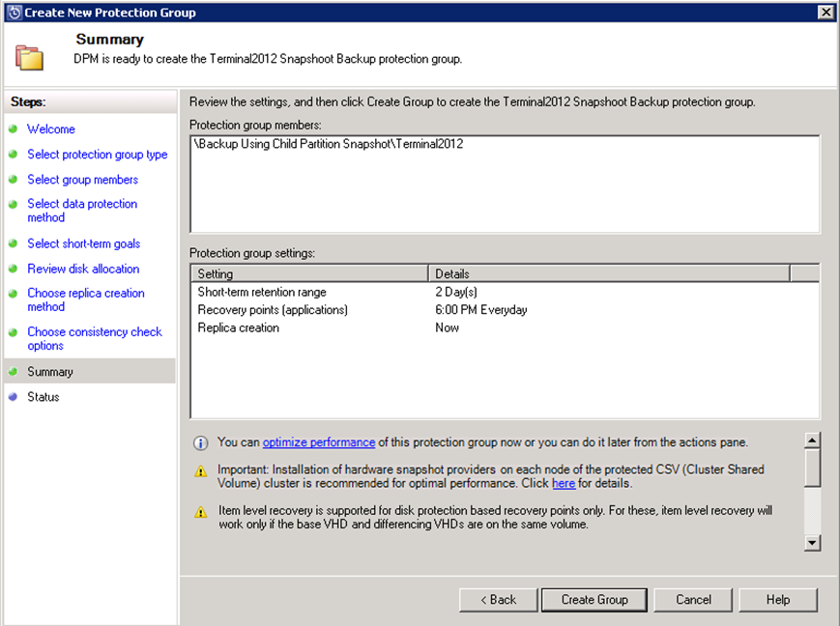Click the 'here' link for CSV details
The height and width of the screenshot is (626, 840).
tap(564, 483)
